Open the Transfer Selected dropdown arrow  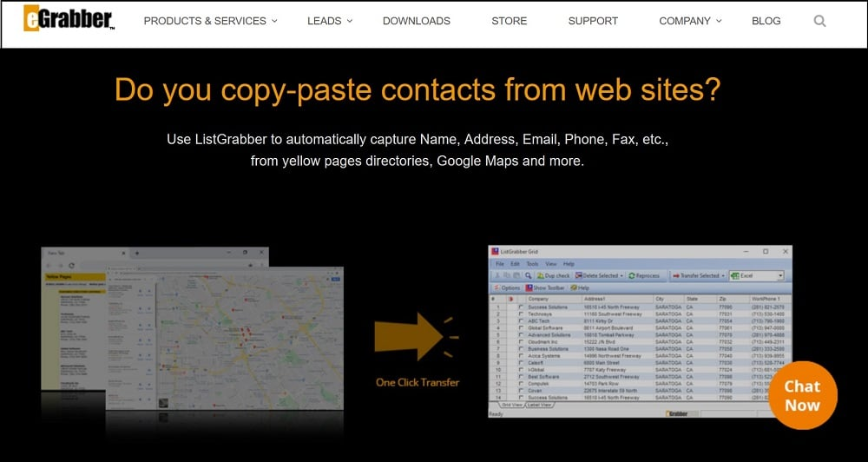724,276
